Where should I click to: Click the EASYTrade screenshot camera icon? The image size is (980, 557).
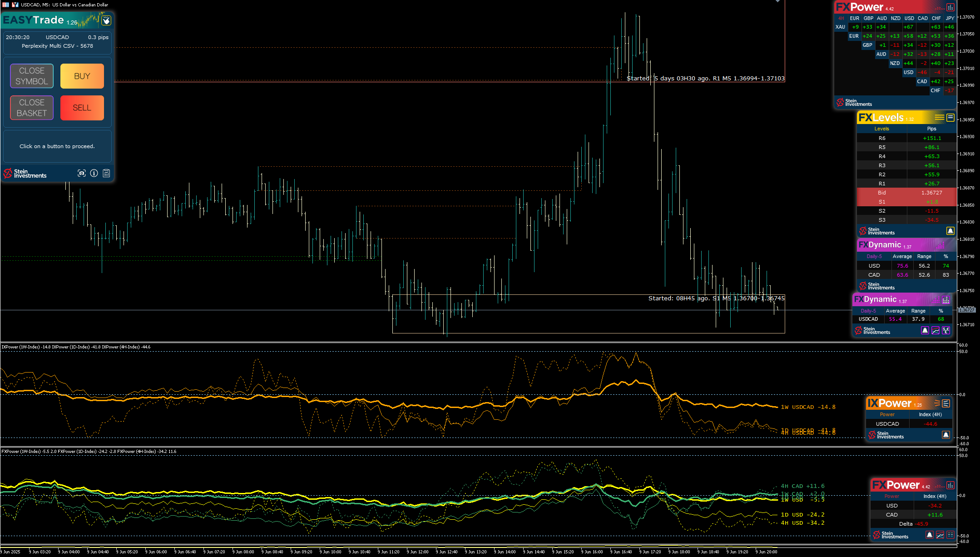[x=82, y=173]
